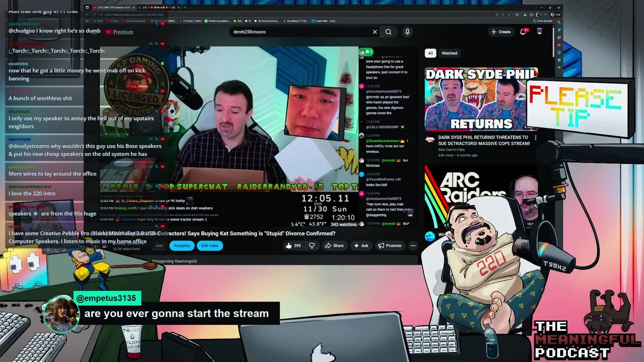Like the video with 295 likes
The image size is (644, 362).
[x=293, y=245]
